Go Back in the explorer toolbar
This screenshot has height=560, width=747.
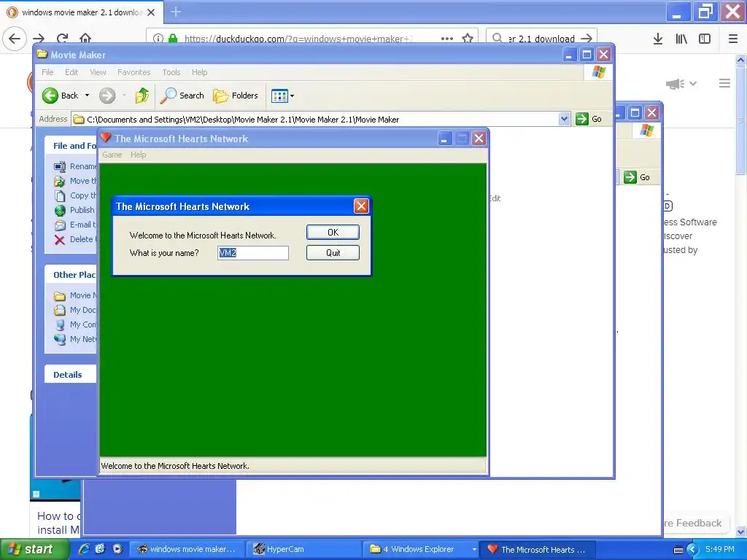click(x=60, y=96)
